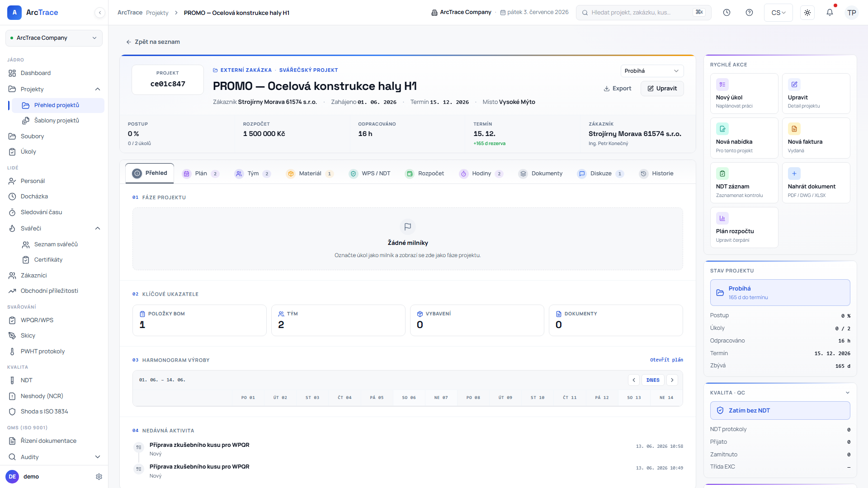The image size is (868, 488).
Task: Collapse the sidebar with the chevron button
Action: coord(100,13)
